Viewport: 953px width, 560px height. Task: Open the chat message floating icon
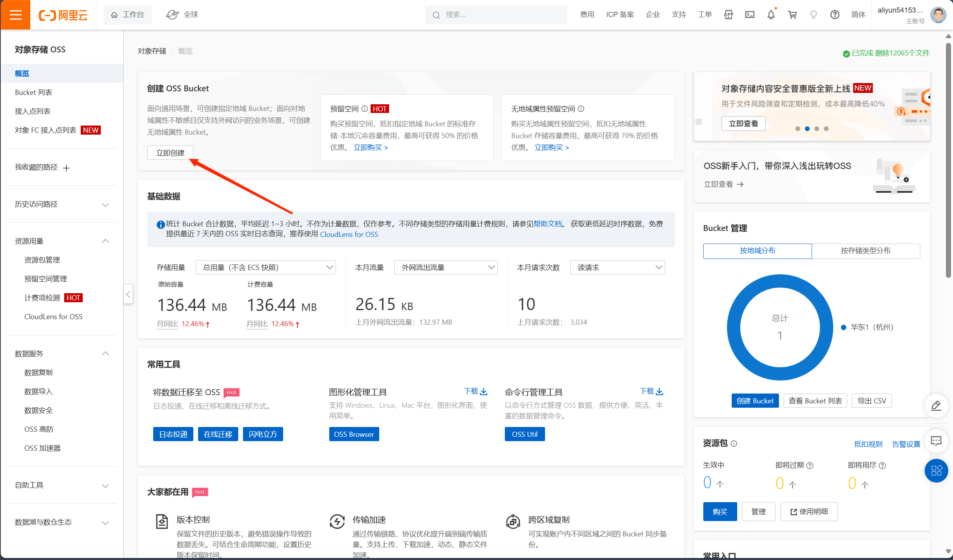(936, 441)
